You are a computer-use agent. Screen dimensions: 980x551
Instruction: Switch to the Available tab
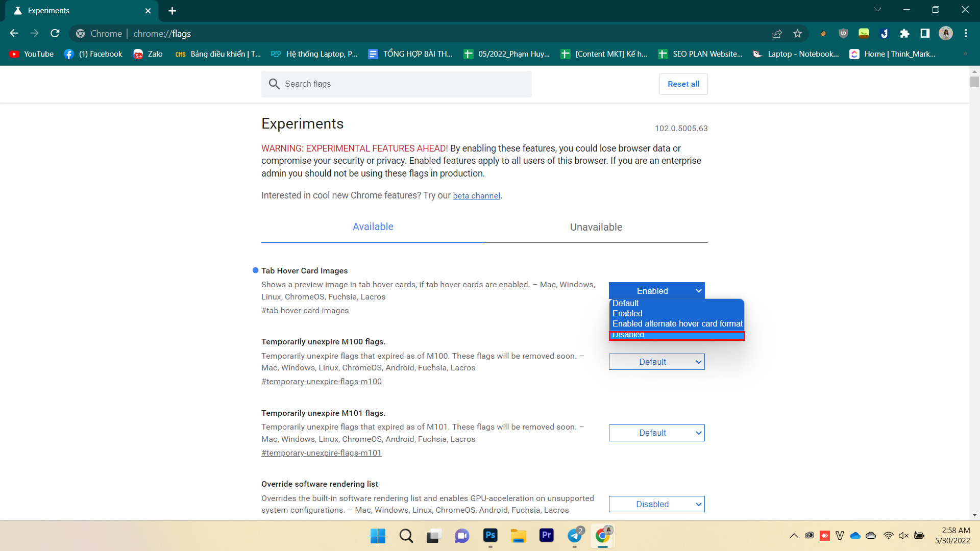(x=373, y=227)
